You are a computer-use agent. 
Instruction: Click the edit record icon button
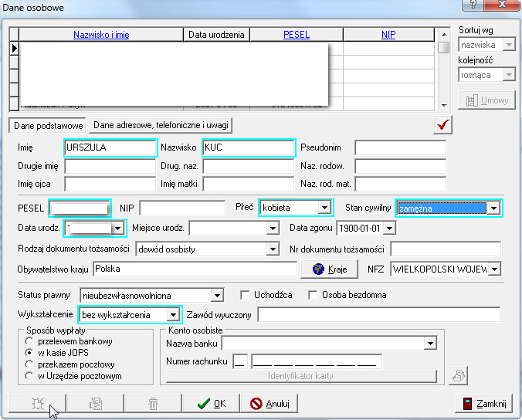point(95,403)
